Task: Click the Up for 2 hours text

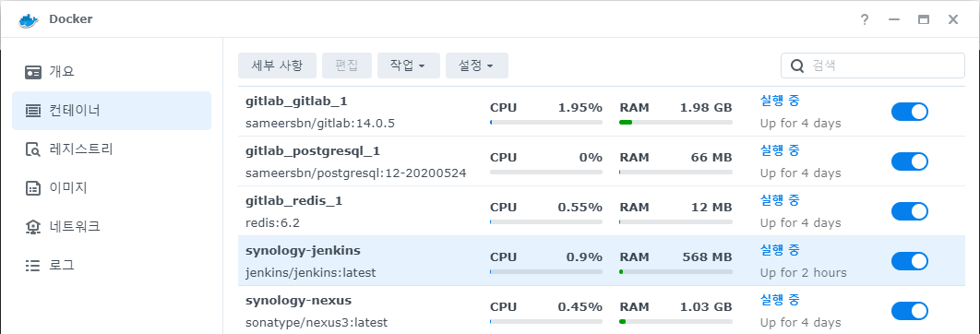Action: pos(803,273)
